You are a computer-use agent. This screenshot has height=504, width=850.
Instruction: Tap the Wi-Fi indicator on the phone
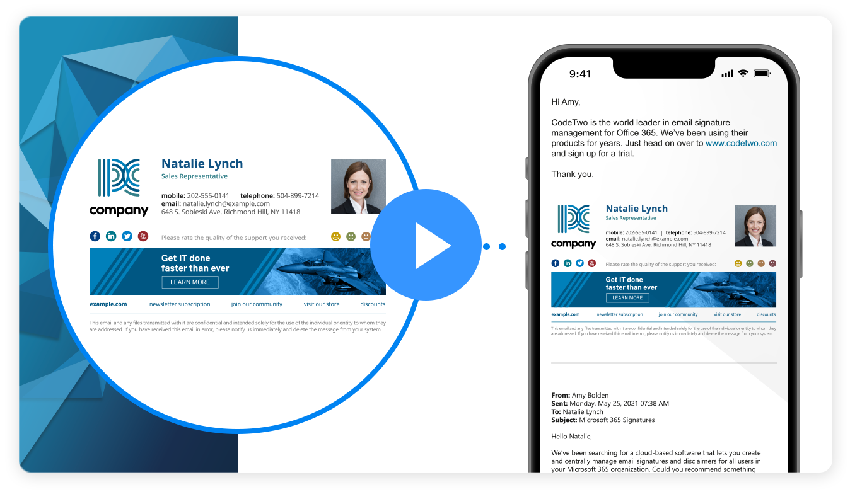point(742,73)
